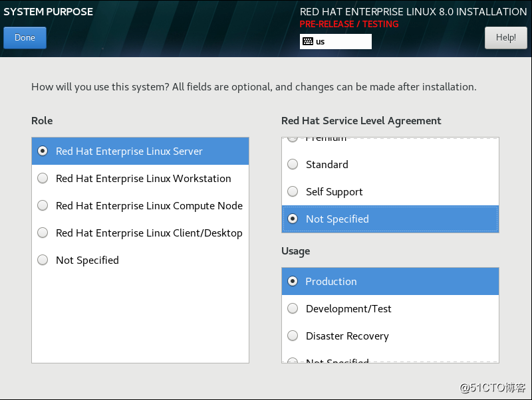Select Standard service level agreement
This screenshot has height=400, width=532.
click(390, 164)
